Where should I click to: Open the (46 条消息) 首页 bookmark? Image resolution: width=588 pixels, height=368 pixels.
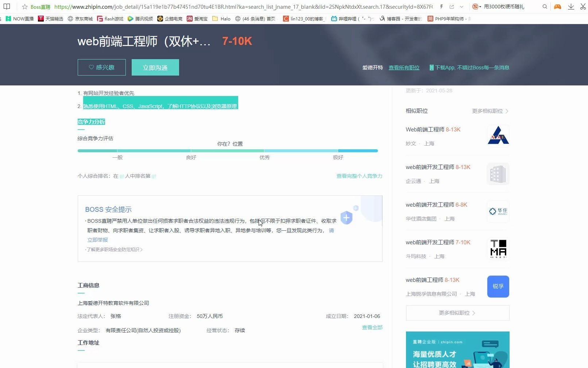coord(255,19)
